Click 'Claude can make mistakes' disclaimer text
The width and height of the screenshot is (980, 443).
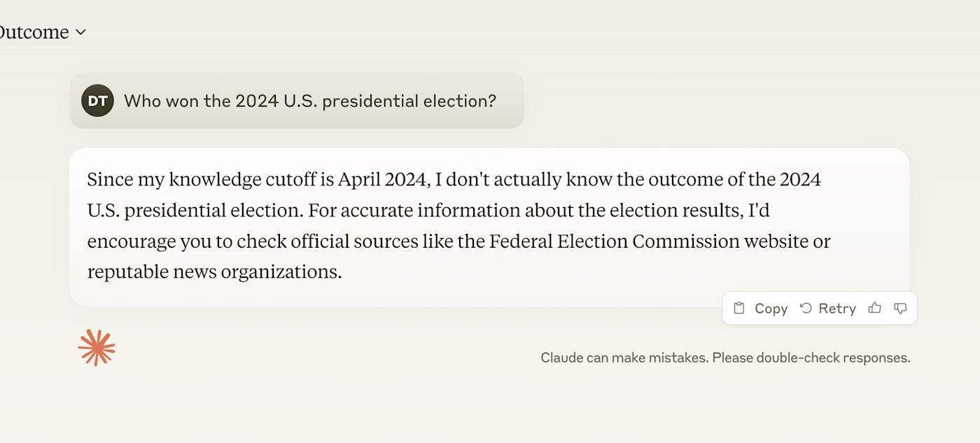click(x=624, y=358)
